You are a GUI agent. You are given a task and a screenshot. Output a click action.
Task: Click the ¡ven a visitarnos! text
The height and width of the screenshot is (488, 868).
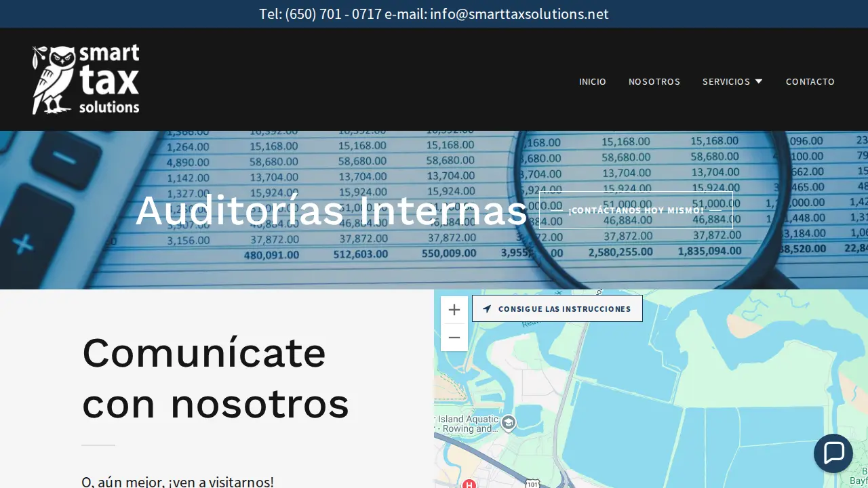point(221,482)
